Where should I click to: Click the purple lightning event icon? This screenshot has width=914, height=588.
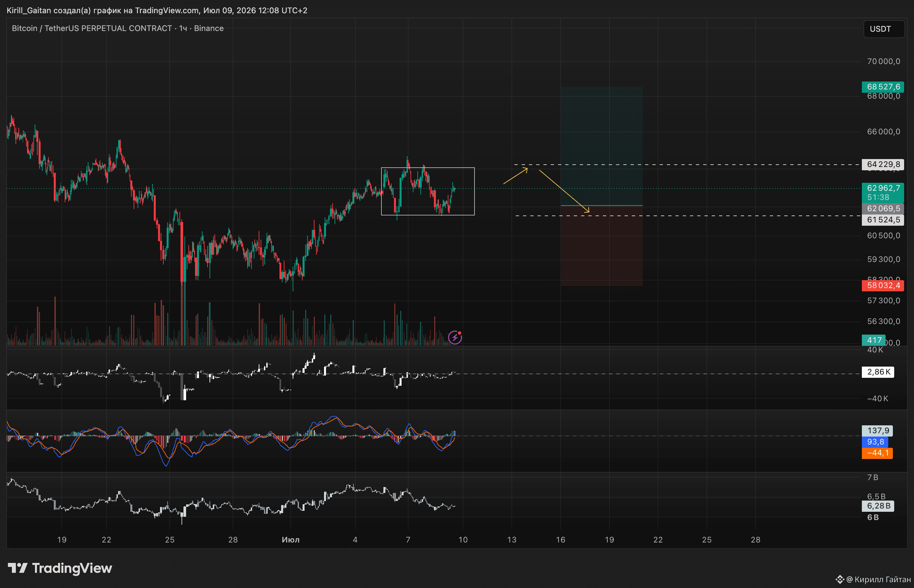click(455, 338)
